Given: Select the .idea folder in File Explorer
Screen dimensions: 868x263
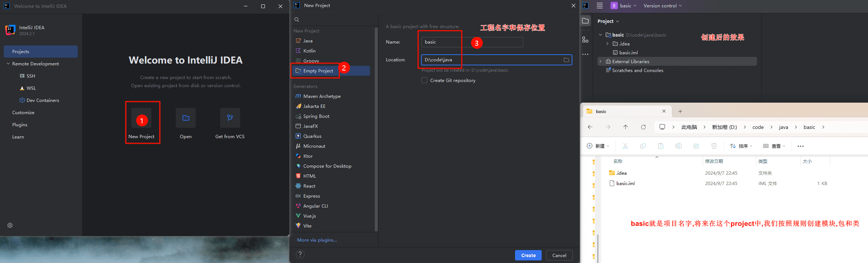Looking at the screenshot, I should pos(618,173).
